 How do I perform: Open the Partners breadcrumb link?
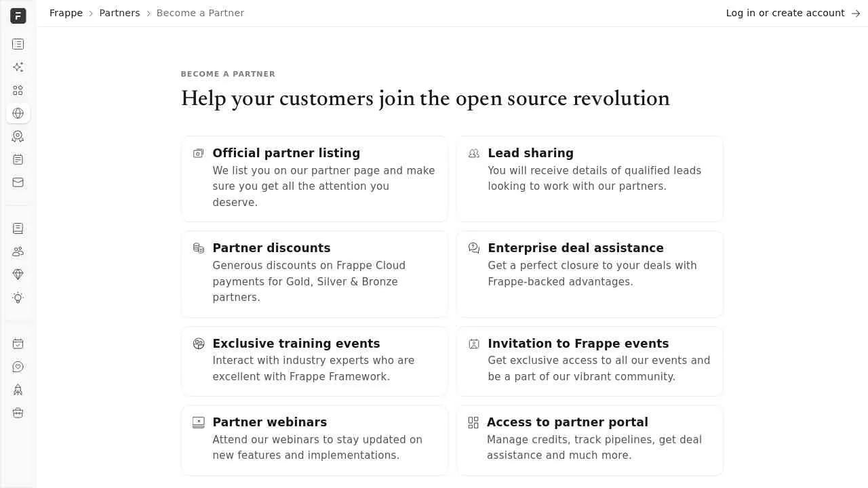click(119, 13)
